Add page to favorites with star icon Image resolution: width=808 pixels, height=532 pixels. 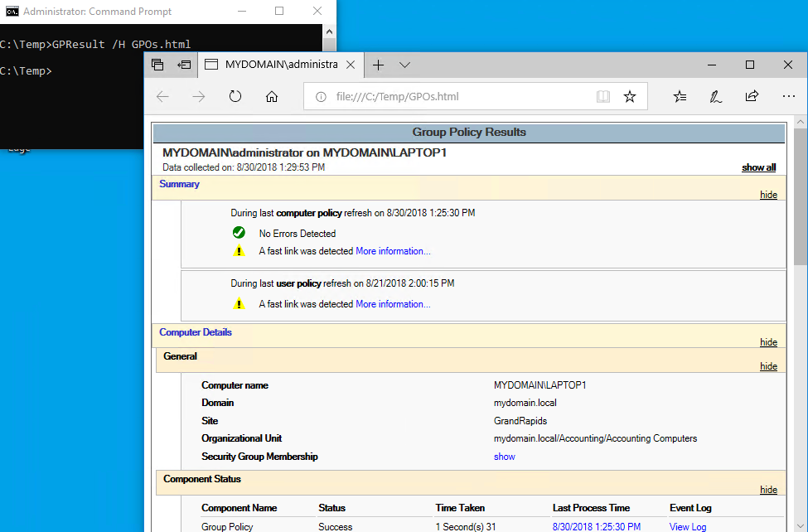coord(630,97)
